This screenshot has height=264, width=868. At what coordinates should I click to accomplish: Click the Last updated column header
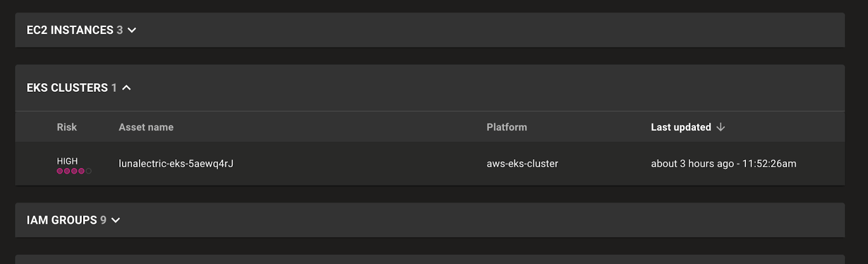[x=681, y=127]
